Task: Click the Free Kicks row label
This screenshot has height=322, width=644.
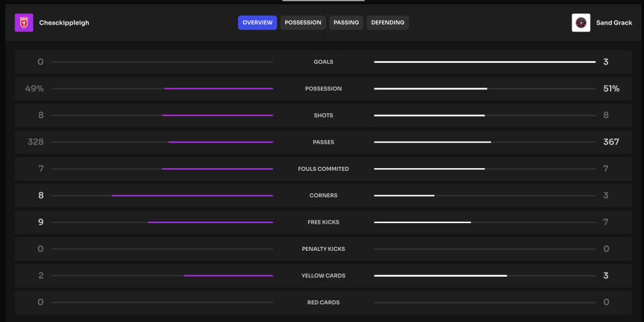Action: click(324, 222)
